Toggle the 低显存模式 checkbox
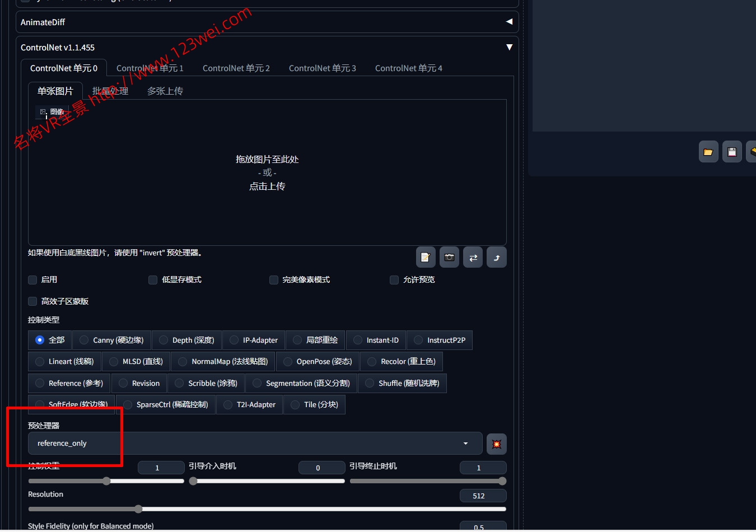The image size is (756, 532). point(153,280)
